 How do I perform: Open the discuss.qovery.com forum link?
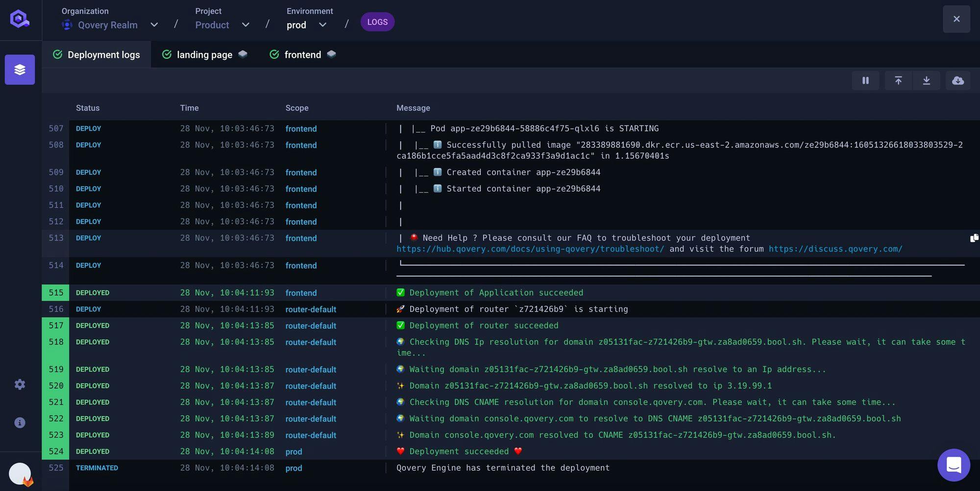pos(835,249)
